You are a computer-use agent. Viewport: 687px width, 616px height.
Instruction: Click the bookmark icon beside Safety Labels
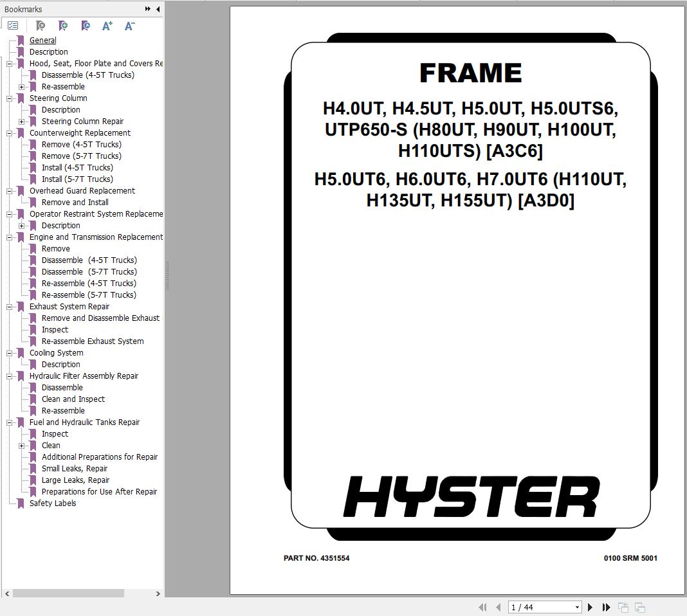click(21, 503)
